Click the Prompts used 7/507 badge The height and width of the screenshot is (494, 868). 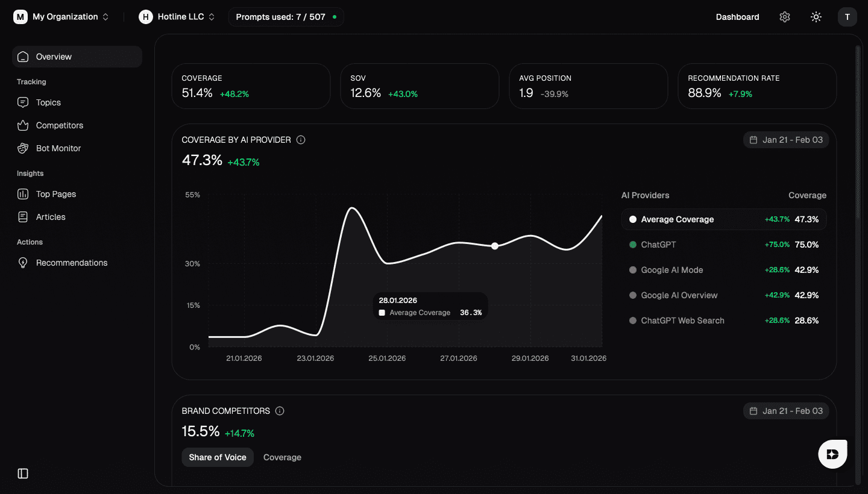pyautogui.click(x=286, y=17)
